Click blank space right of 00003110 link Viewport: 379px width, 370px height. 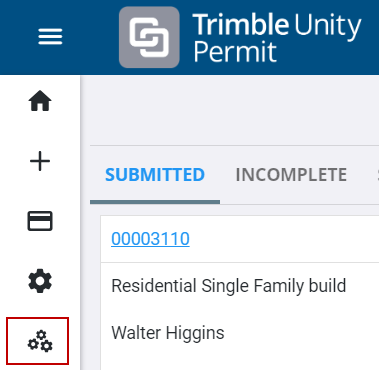(x=283, y=239)
